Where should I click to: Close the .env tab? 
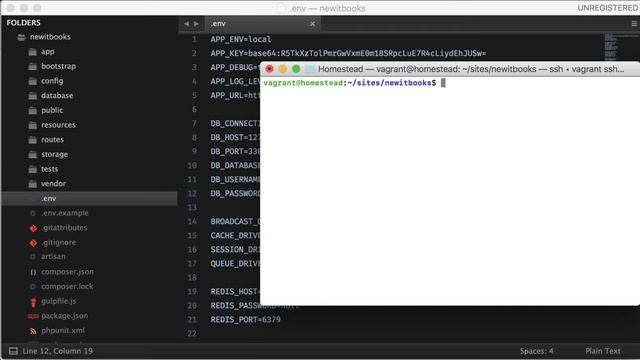(x=312, y=24)
